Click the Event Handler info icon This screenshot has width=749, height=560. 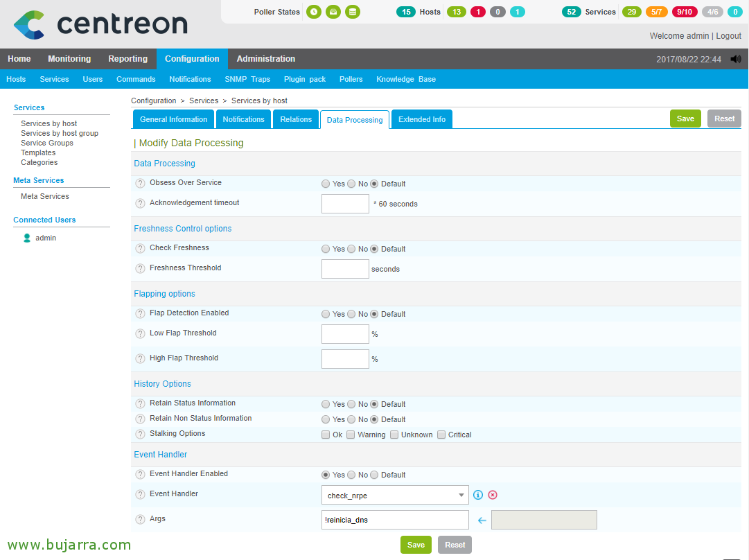click(x=478, y=495)
